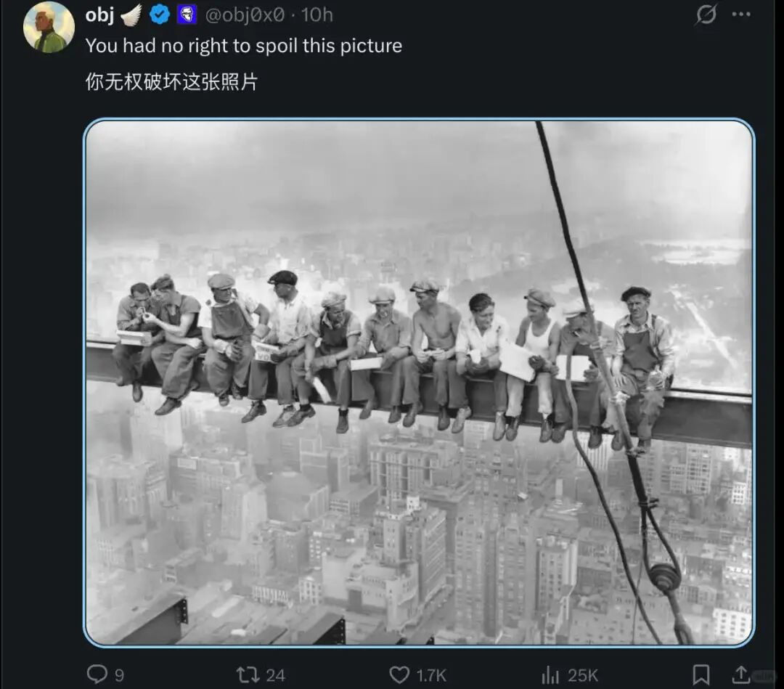Click the display name "obj"

coord(99,15)
